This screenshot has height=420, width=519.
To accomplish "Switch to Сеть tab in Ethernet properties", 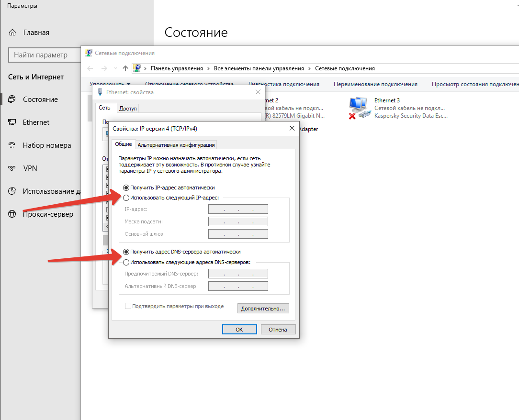I will click(x=104, y=108).
